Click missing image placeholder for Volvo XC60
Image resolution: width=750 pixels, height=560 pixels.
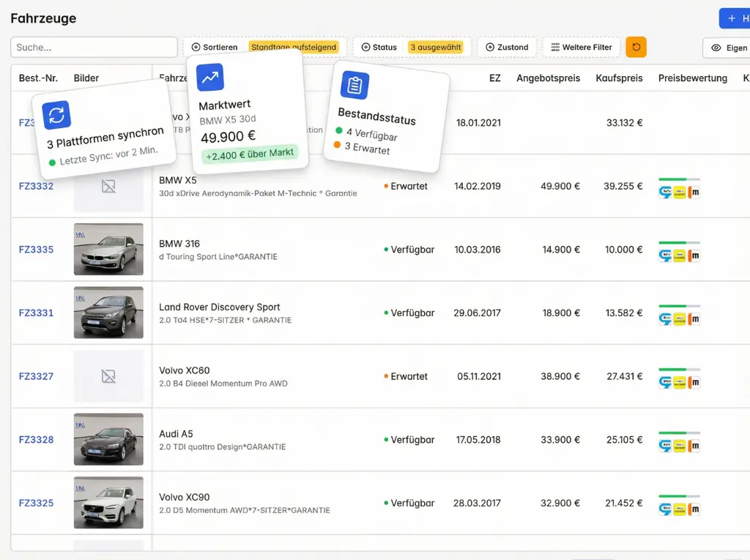click(108, 376)
